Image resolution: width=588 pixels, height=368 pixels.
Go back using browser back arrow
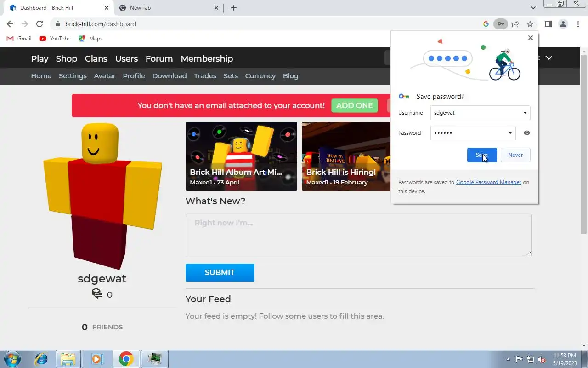click(10, 24)
